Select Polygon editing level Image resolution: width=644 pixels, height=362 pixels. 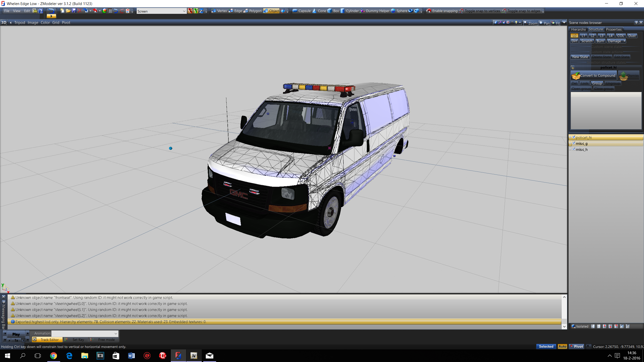pyautogui.click(x=252, y=11)
